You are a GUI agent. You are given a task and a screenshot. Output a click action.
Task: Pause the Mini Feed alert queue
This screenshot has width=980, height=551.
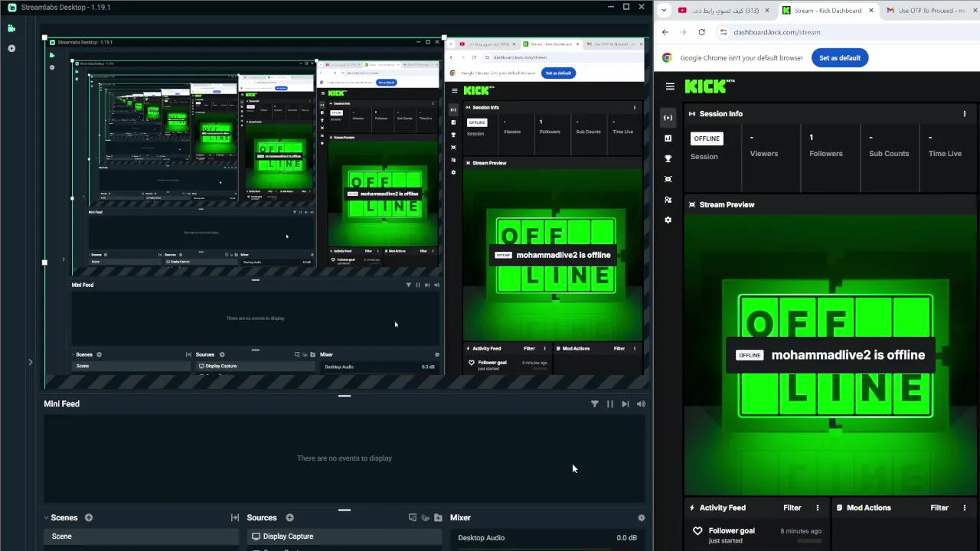tap(610, 404)
